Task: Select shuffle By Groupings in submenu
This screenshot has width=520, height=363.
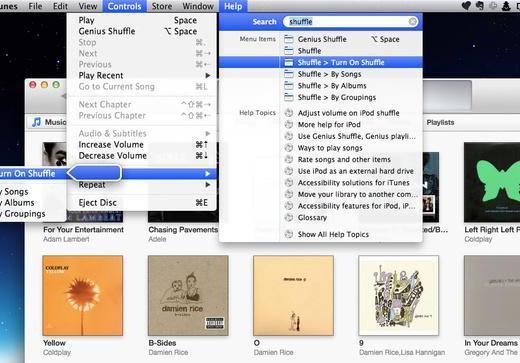Action: point(32,214)
